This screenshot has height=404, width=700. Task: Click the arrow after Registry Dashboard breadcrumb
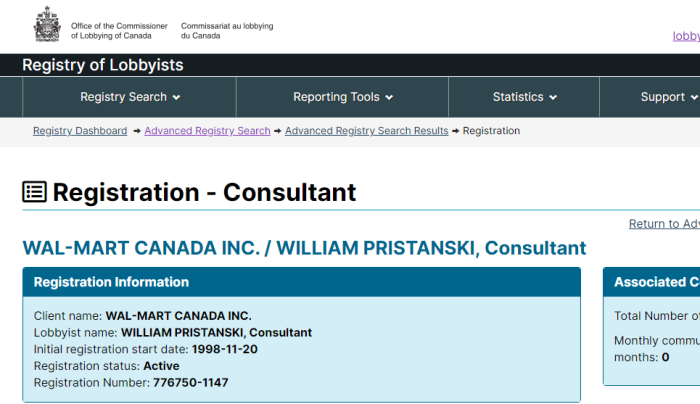pyautogui.click(x=137, y=131)
